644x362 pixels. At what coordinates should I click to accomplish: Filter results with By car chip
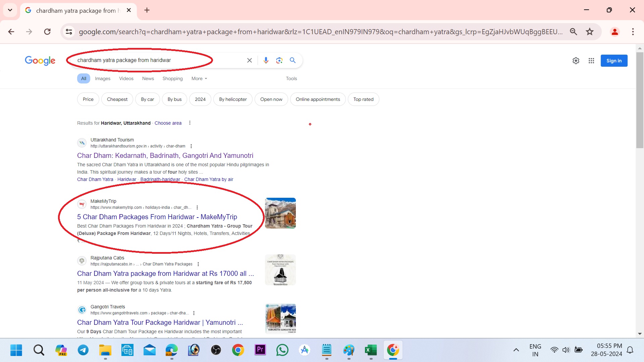point(148,99)
